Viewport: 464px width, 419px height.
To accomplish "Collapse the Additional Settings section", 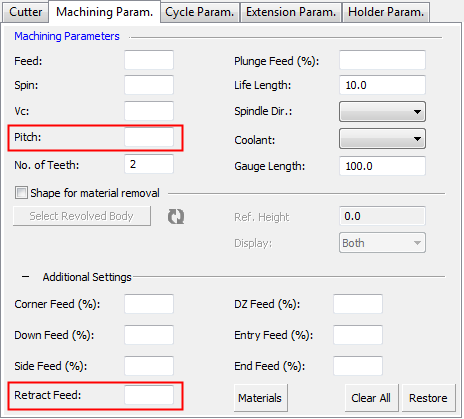I will pyautogui.click(x=25, y=277).
